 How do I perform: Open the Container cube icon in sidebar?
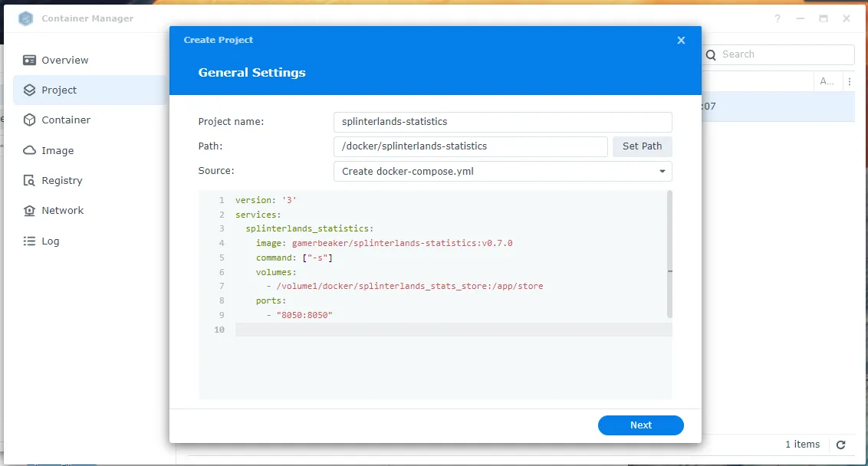[29, 120]
